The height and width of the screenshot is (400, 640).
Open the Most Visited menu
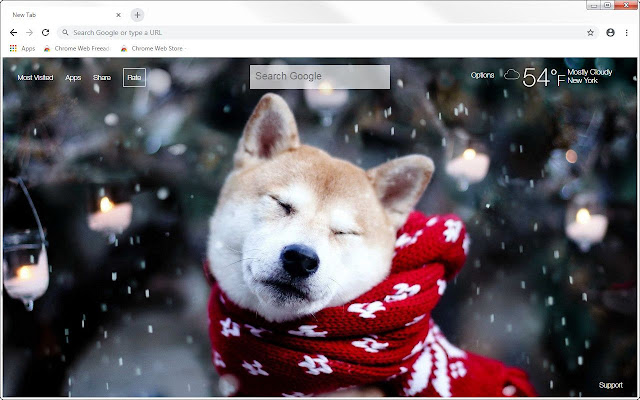click(35, 78)
